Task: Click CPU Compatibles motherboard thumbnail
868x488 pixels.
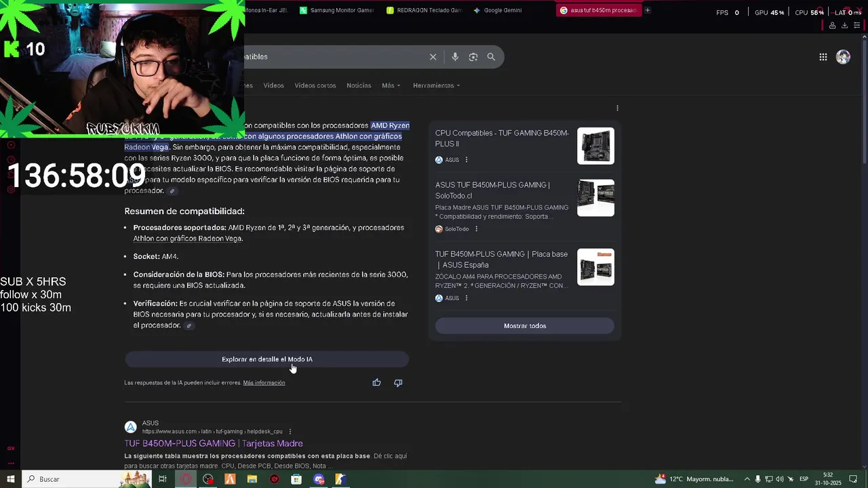Action: click(595, 146)
